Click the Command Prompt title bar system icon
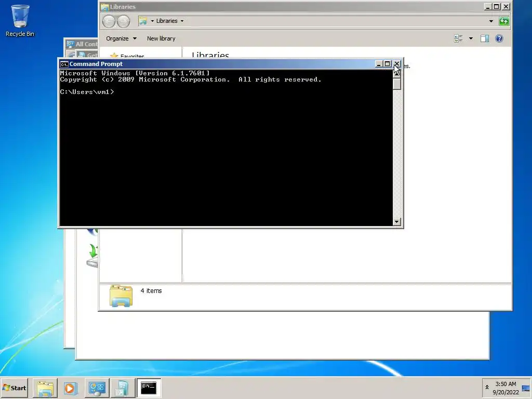The height and width of the screenshot is (399, 532). point(64,64)
